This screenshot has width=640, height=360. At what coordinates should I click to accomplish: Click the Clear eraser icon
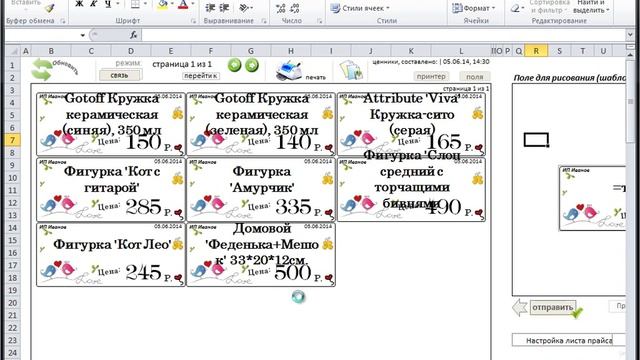coord(515,8)
